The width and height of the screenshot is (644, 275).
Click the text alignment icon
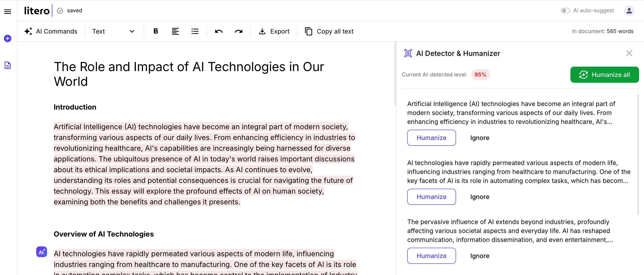175,31
